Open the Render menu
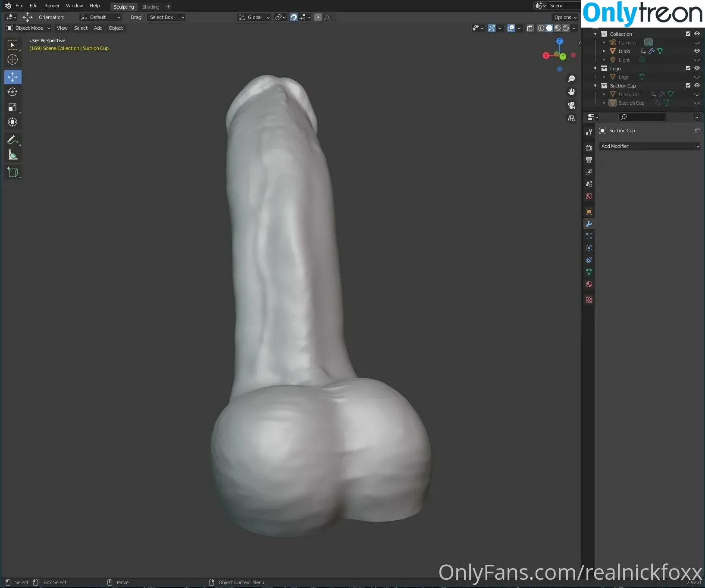 52,6
